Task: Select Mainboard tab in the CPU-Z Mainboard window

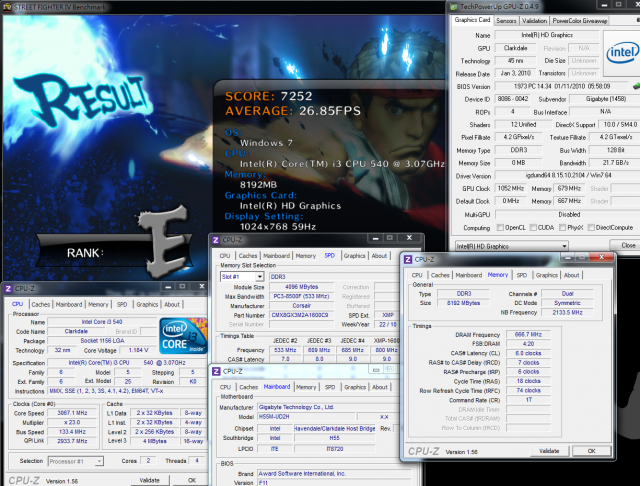Action: tap(277, 387)
